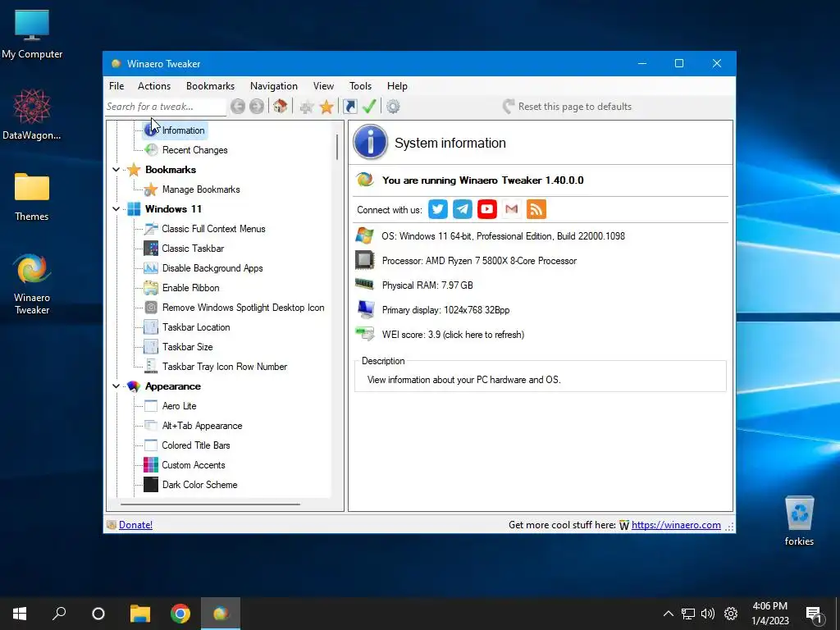Image resolution: width=840 pixels, height=630 pixels.
Task: Collapse the Appearance tree section
Action: (116, 386)
